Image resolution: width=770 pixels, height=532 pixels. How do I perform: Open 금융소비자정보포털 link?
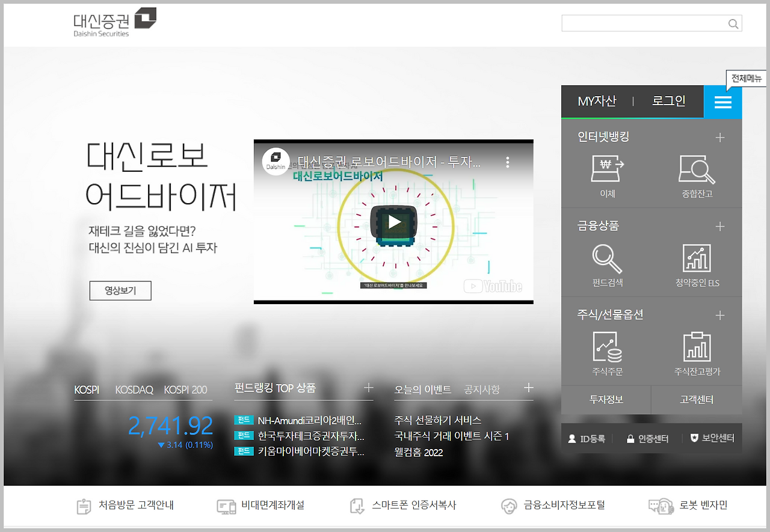(564, 506)
